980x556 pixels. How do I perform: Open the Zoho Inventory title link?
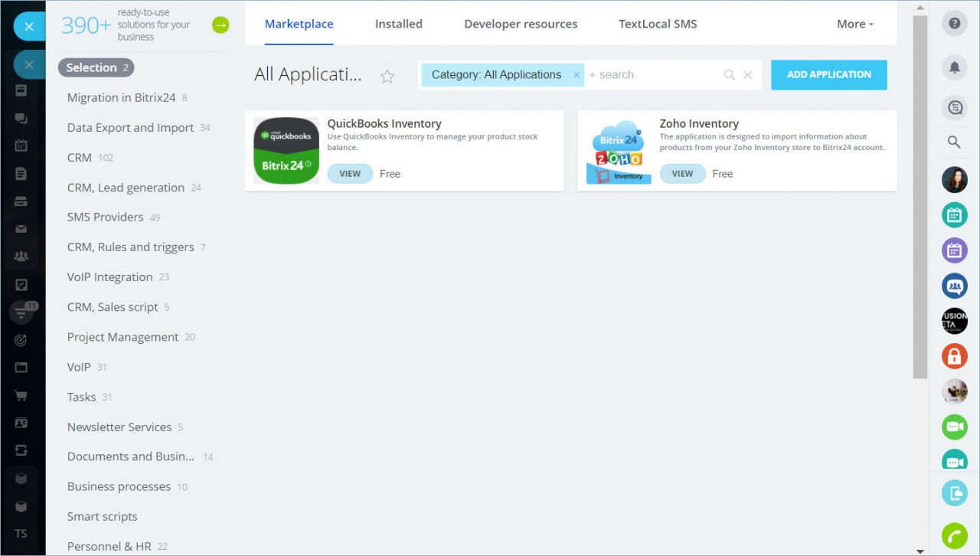click(699, 123)
